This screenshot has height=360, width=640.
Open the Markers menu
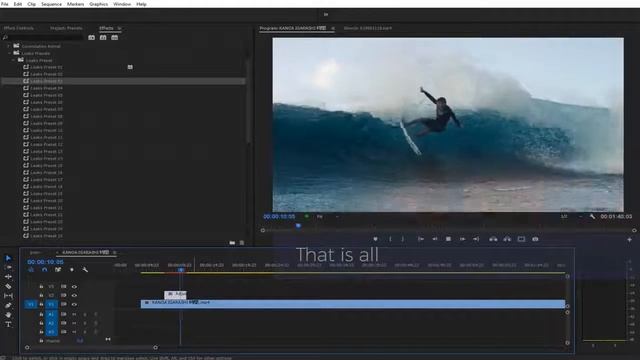click(x=76, y=4)
